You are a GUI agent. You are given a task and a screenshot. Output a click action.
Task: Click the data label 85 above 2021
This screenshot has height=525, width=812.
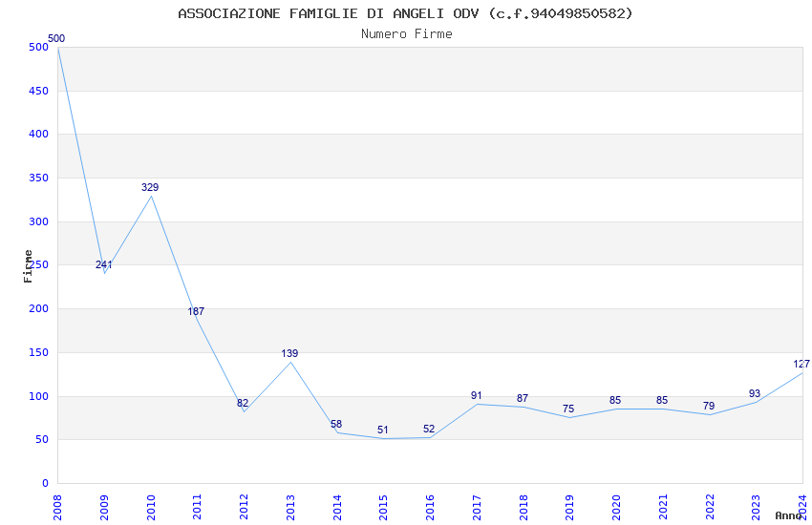click(662, 400)
